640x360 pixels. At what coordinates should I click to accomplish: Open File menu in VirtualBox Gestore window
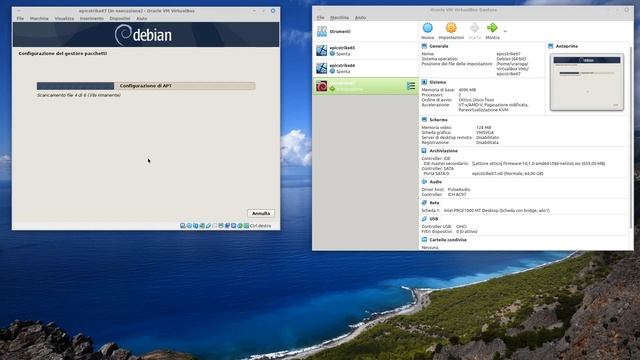pos(320,18)
